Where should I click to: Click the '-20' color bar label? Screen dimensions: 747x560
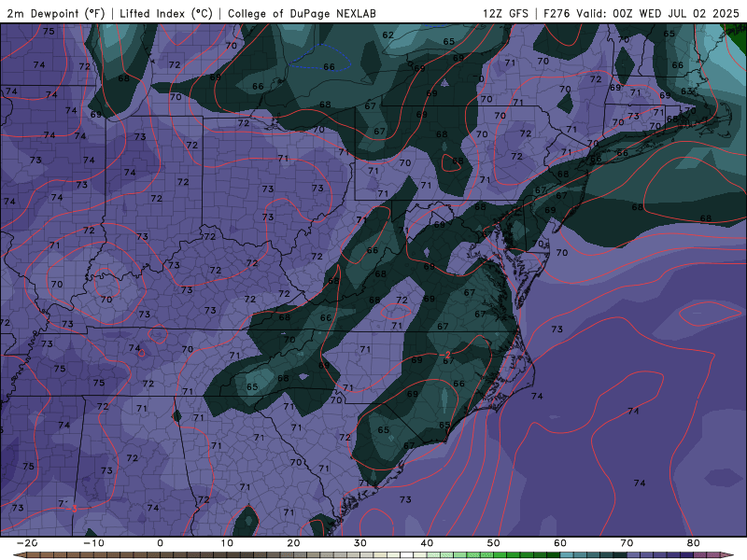(27, 543)
